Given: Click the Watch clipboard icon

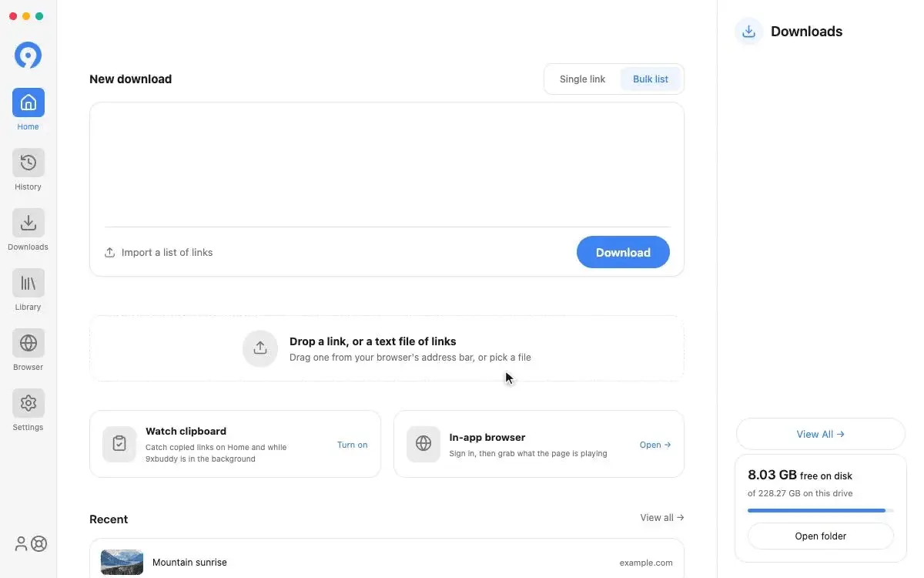Looking at the screenshot, I should 119,444.
